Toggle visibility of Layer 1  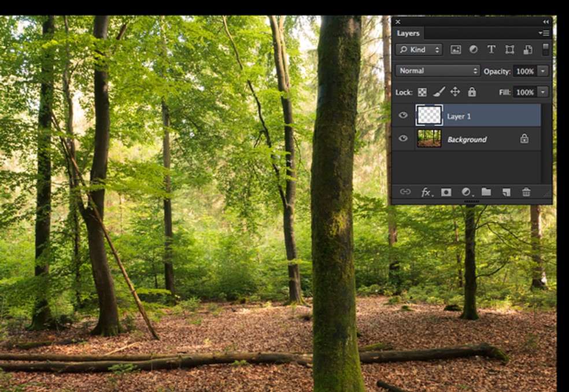pyautogui.click(x=403, y=116)
